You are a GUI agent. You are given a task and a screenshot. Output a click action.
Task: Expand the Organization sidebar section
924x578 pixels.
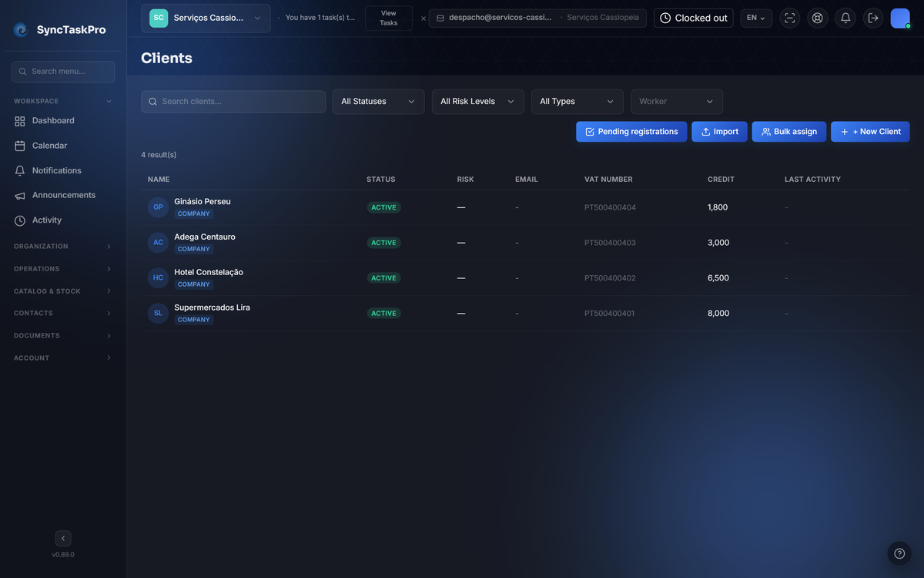tap(63, 247)
